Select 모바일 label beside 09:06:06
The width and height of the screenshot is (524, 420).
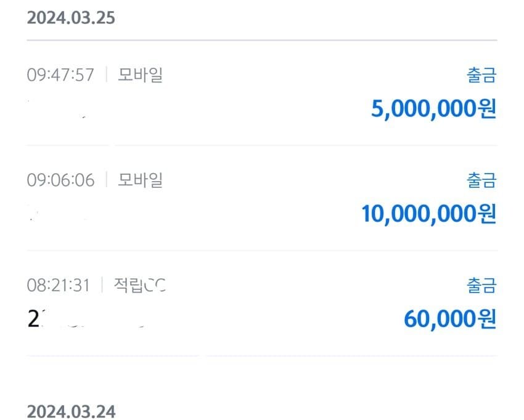[140, 180]
